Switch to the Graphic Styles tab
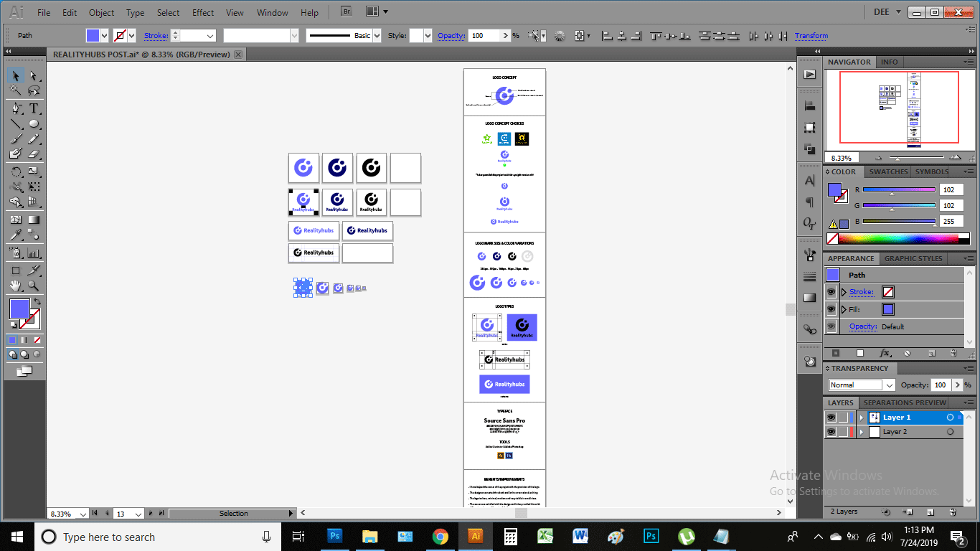The width and height of the screenshot is (980, 551). point(913,258)
